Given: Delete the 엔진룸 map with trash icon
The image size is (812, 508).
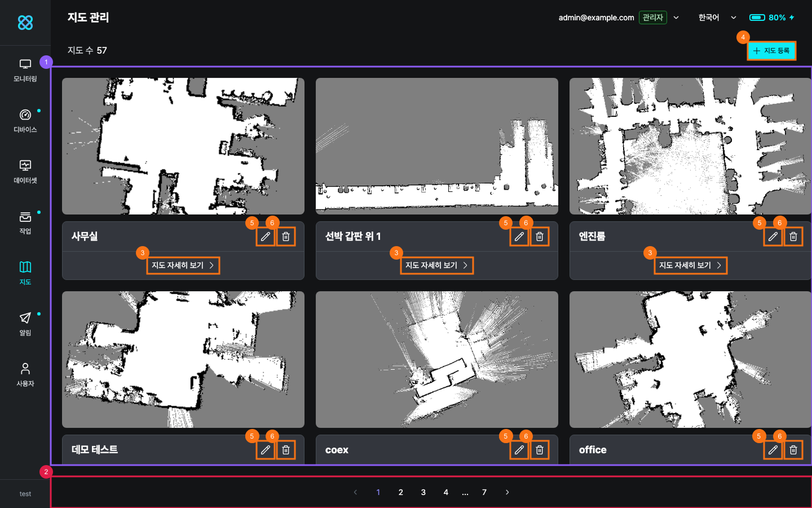Looking at the screenshot, I should (x=793, y=237).
